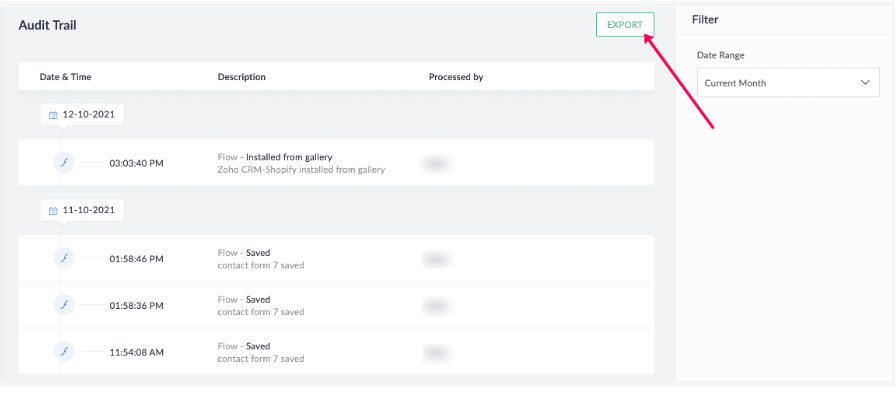Viewport: 895px width, 405px height.
Task: Open the Date Range dropdown
Action: click(789, 83)
